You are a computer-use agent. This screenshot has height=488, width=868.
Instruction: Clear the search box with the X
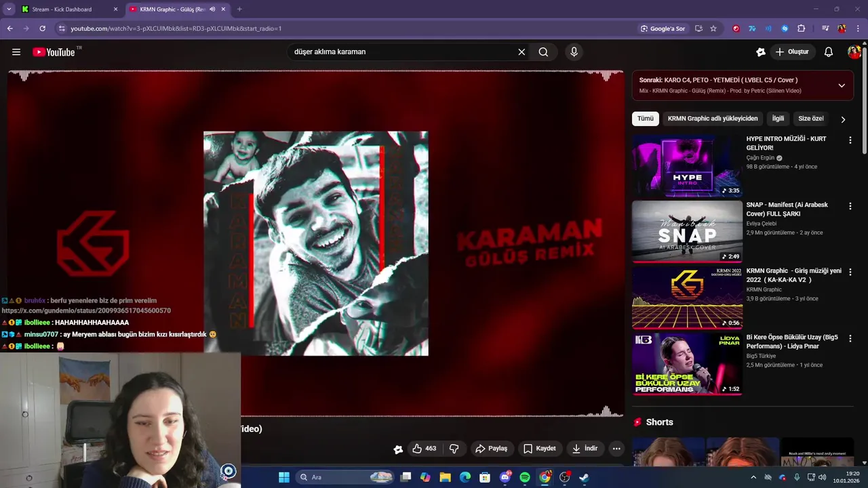521,52
